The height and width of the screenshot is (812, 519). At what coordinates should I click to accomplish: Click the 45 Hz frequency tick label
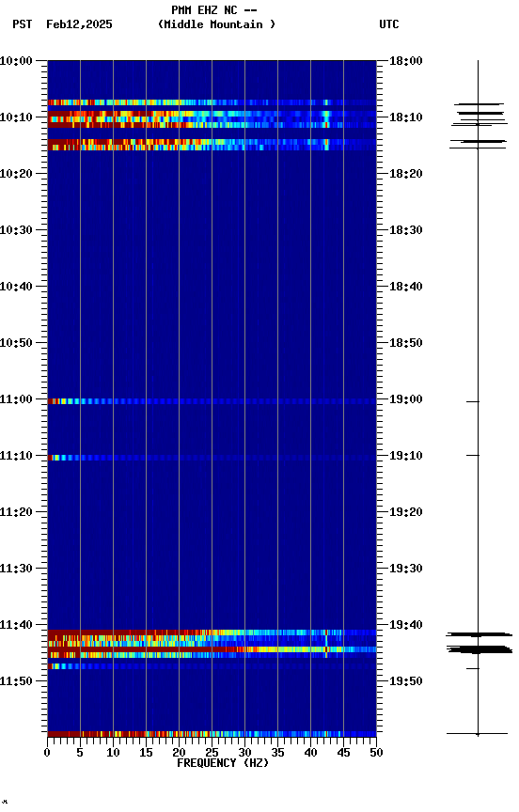point(343,753)
